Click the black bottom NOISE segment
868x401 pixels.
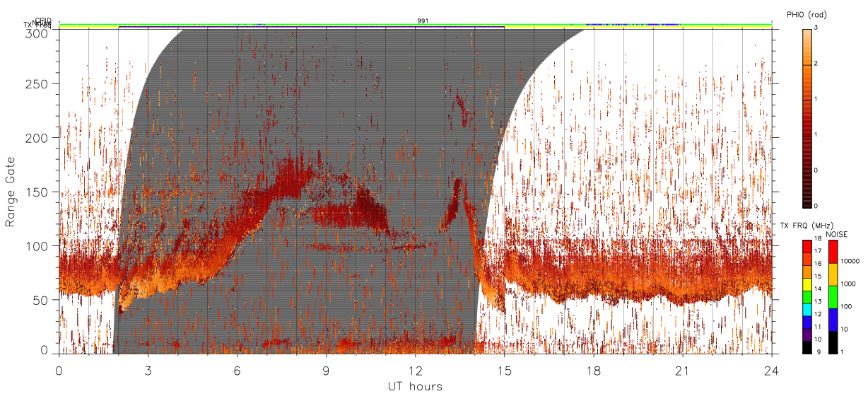pos(833,342)
